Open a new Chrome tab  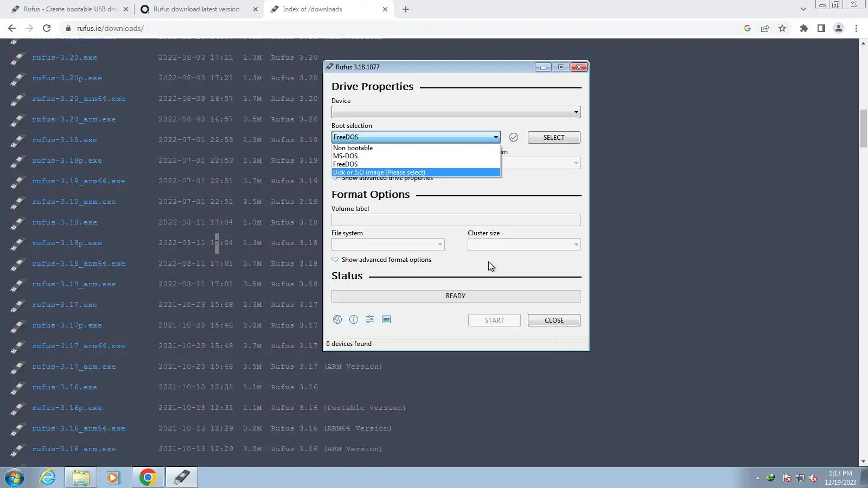pos(406,9)
